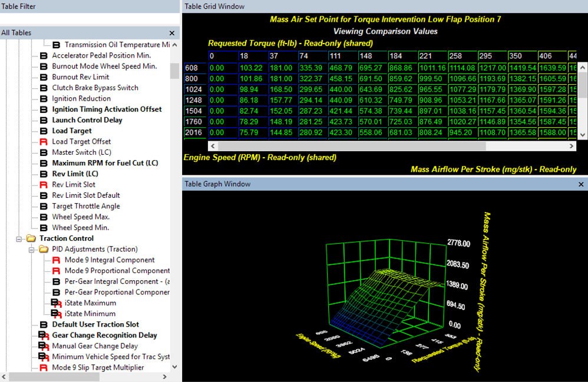Close the Table Graph Window
Viewport: 588px width, 382px height.
[x=581, y=184]
